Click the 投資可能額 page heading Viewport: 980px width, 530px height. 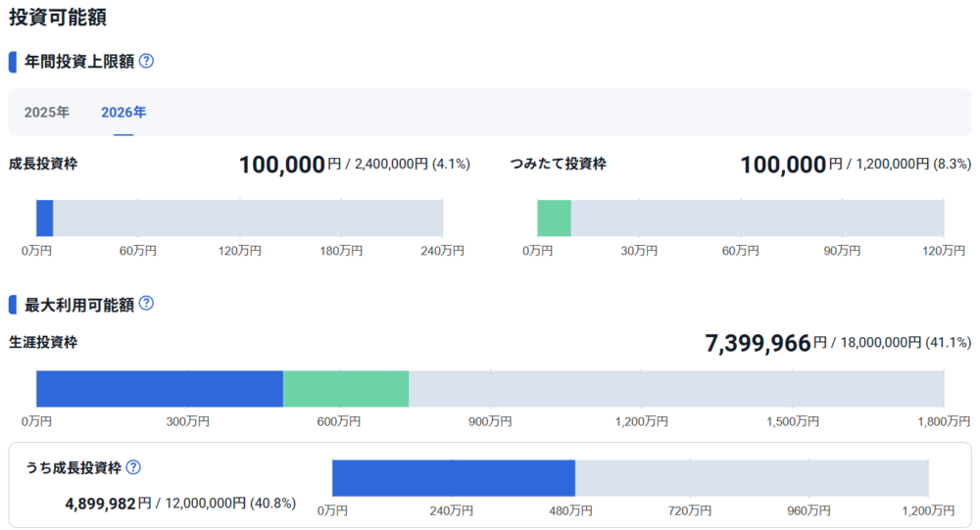click(x=58, y=17)
